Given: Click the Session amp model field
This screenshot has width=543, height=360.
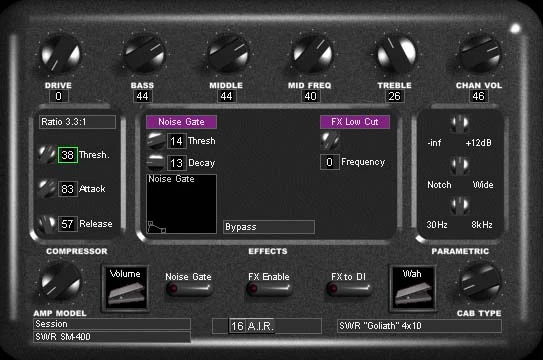Looking at the screenshot, I should (112, 324).
